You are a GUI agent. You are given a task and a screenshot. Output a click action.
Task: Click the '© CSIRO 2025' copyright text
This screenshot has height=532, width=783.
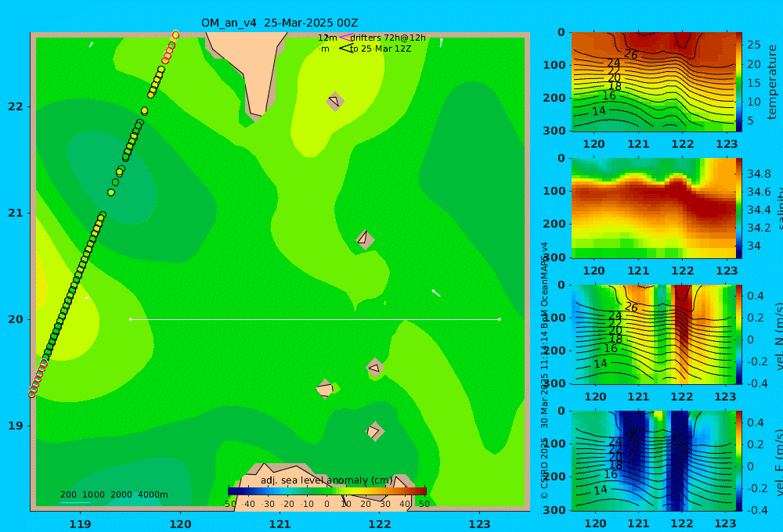click(x=544, y=468)
